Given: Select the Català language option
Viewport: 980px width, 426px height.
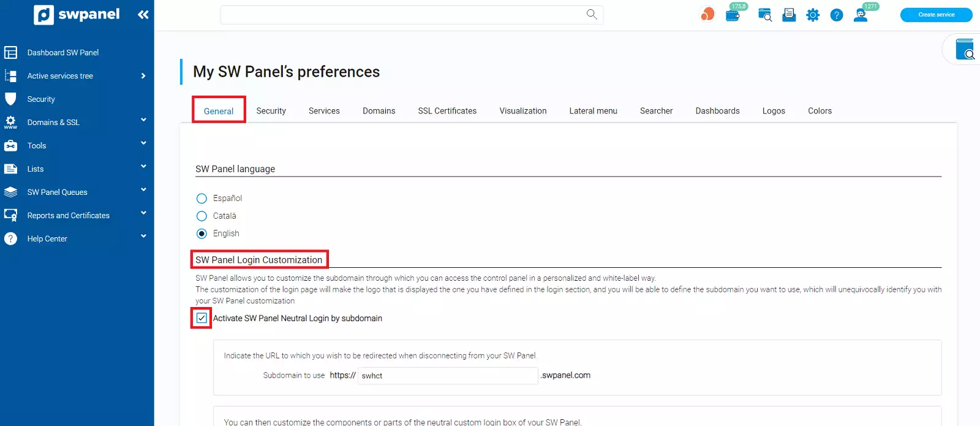Looking at the screenshot, I should [202, 216].
